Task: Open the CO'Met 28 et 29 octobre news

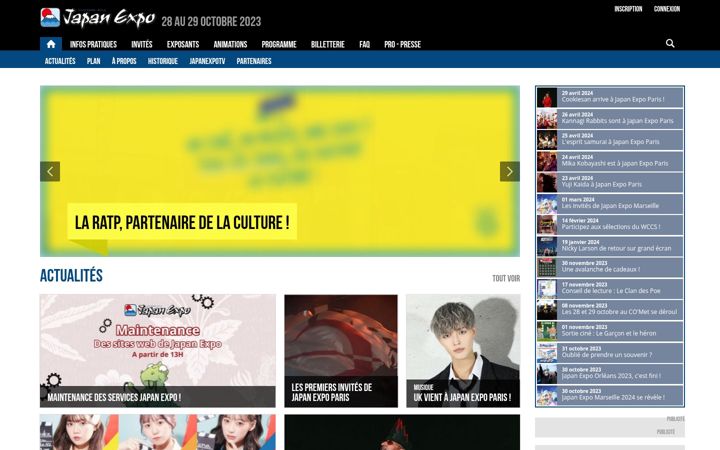Action: (x=610, y=310)
